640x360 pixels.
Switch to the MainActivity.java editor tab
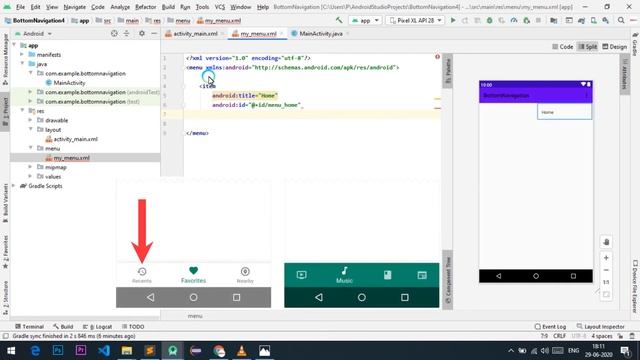(x=320, y=33)
